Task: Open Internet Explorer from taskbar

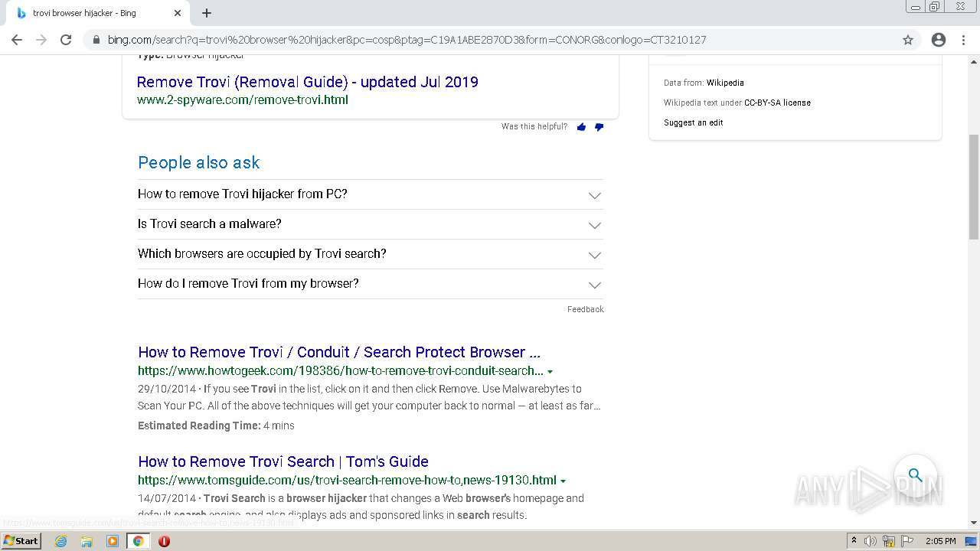Action: pos(61,541)
